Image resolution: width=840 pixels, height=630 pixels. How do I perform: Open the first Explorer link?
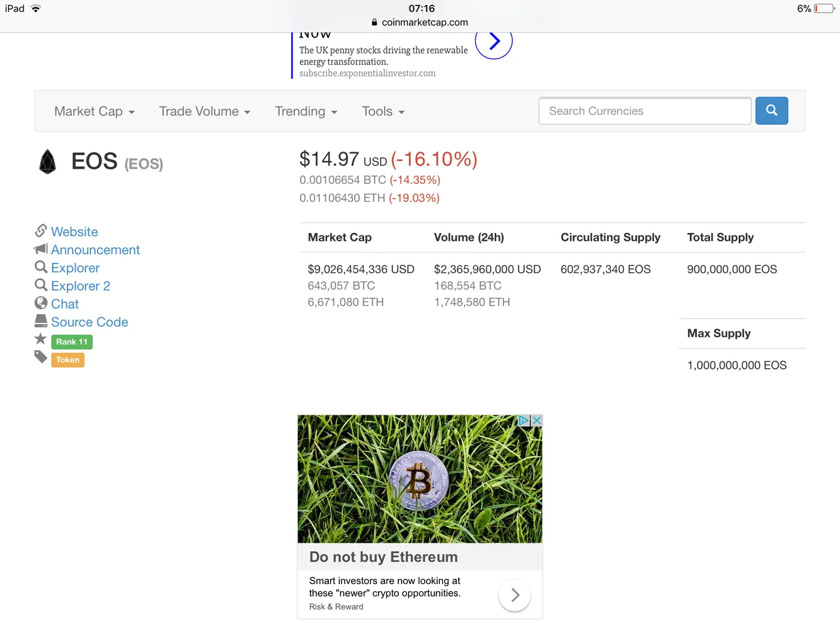coord(75,268)
